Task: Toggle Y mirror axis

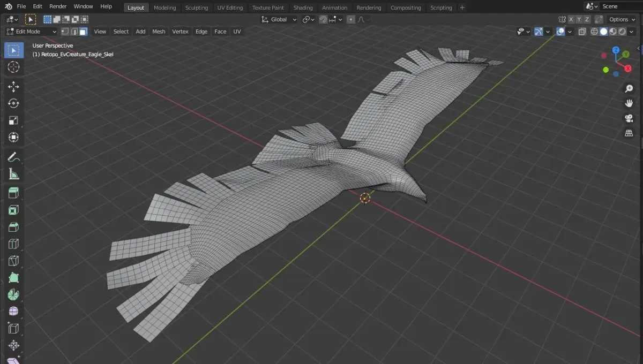Action: click(x=579, y=19)
